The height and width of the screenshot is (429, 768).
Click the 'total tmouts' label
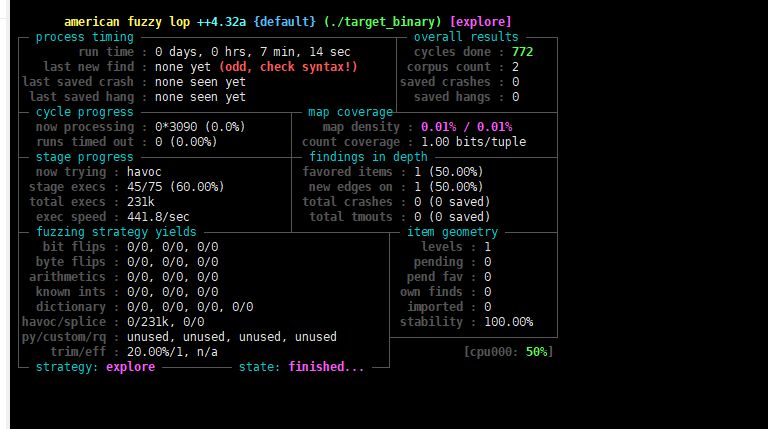351,217
